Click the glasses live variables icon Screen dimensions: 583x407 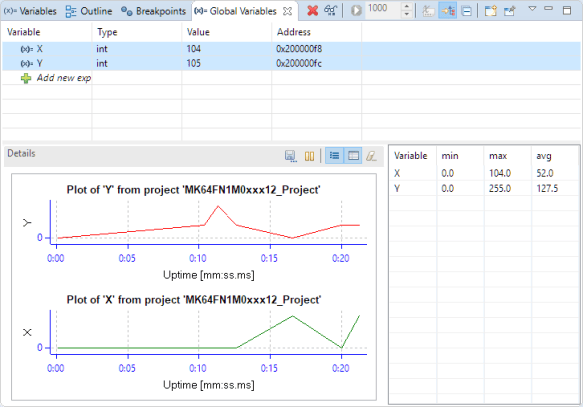331,10
